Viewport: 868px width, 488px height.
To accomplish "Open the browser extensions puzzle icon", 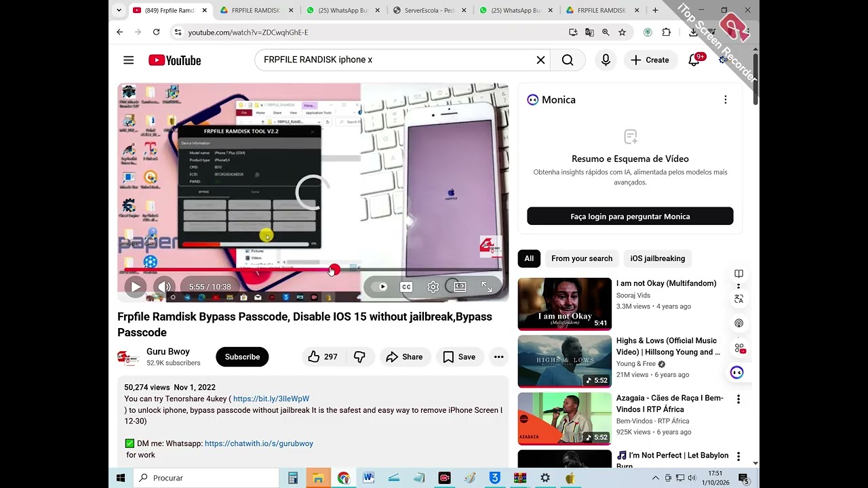I will click(x=667, y=32).
